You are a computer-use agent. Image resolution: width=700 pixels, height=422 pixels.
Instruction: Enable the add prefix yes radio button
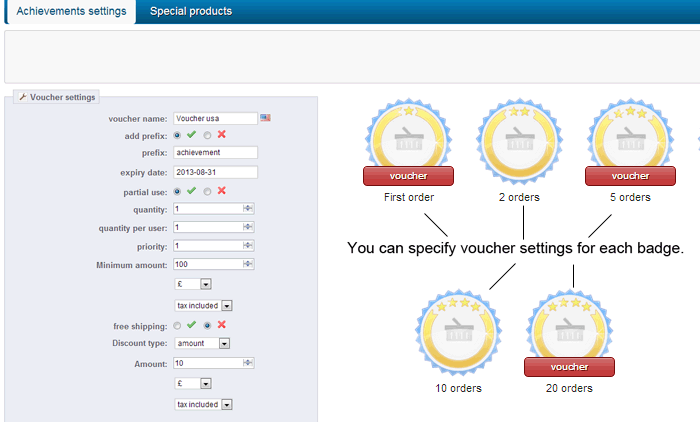(178, 135)
